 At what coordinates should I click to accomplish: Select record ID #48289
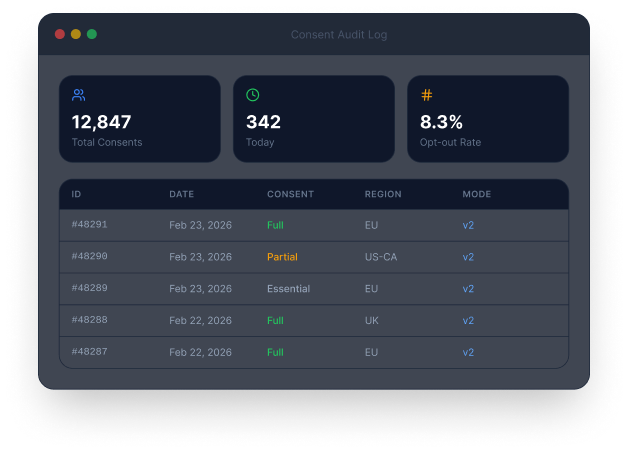point(90,289)
